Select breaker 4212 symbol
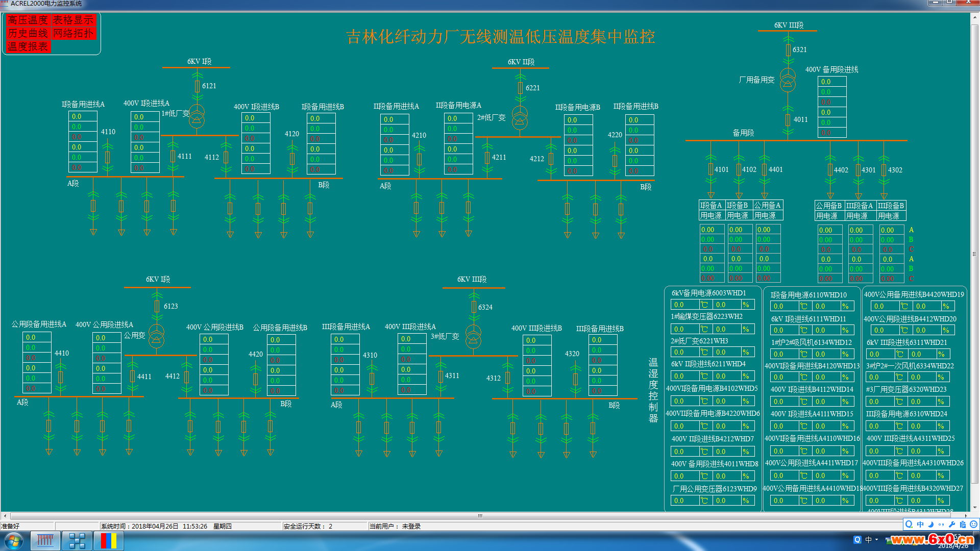 [551, 159]
